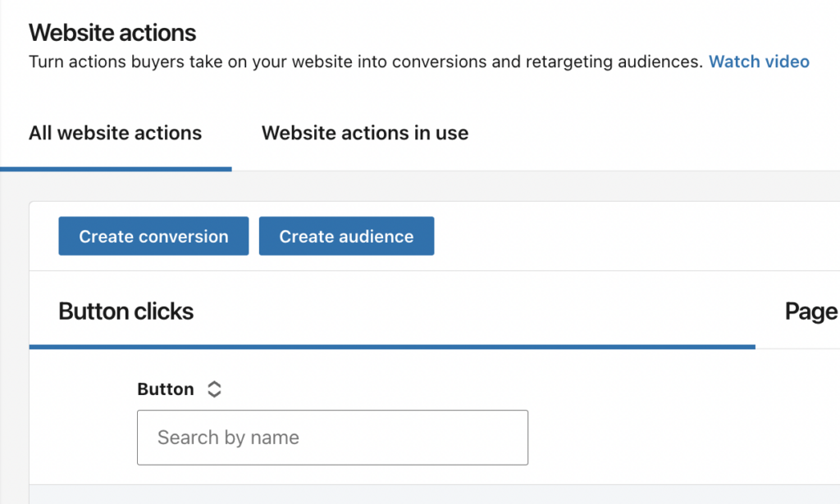Click the Create audience button
The image size is (840, 504).
[x=347, y=236]
